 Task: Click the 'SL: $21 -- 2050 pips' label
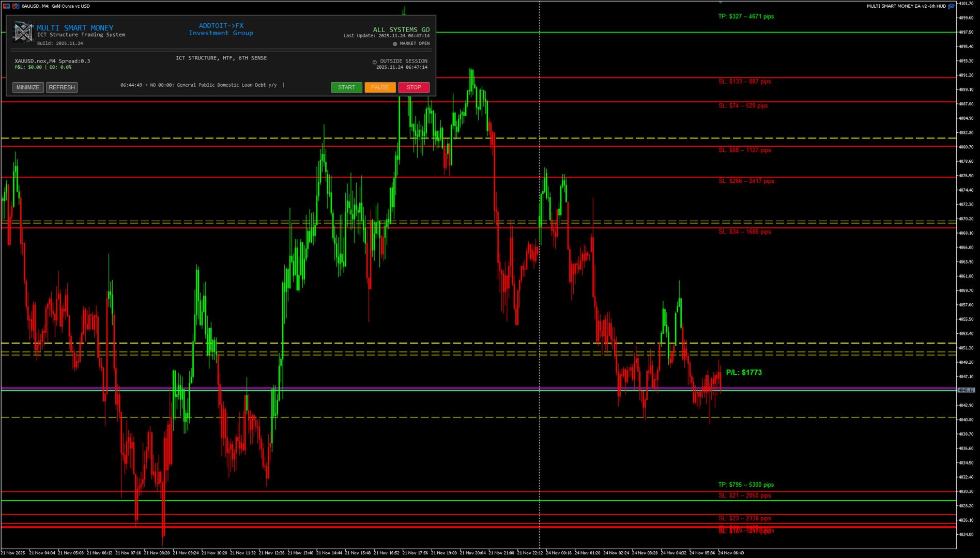[744, 495]
